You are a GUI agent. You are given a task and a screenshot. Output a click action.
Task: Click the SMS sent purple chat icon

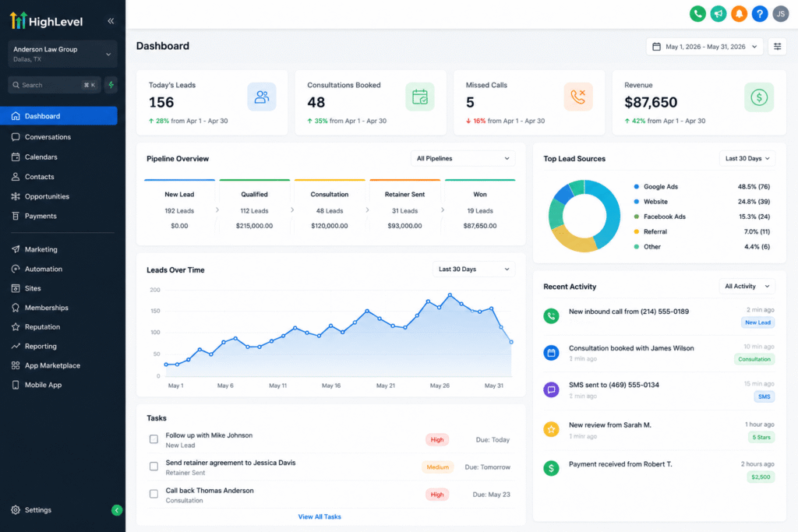tap(551, 390)
